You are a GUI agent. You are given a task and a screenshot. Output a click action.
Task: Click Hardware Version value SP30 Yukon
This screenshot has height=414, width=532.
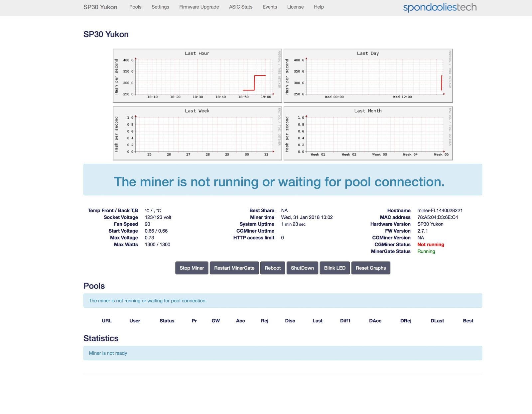pyautogui.click(x=430, y=224)
